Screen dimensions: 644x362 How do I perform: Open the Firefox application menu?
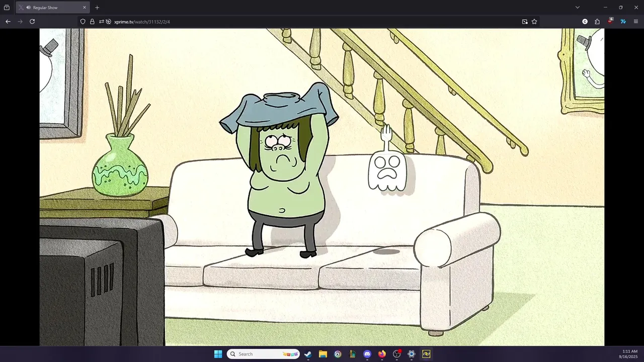(635, 22)
